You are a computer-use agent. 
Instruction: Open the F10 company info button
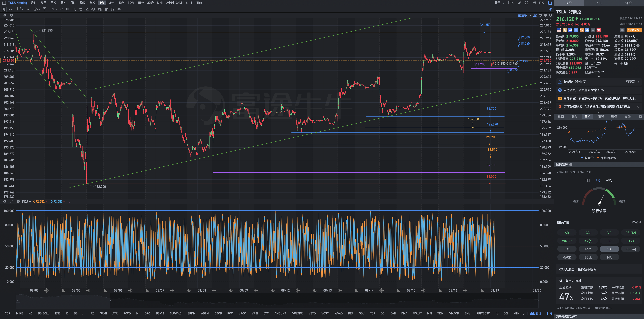tap(542, 3)
